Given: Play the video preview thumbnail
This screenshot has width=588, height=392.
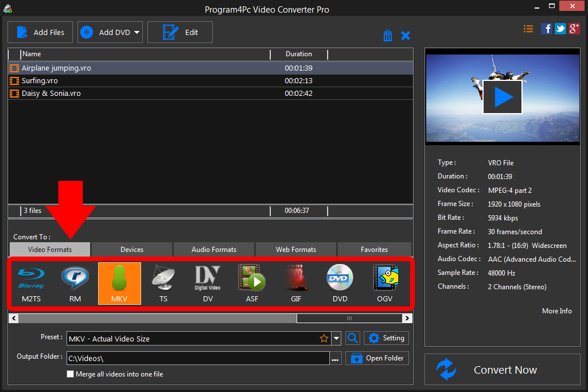Looking at the screenshot, I should click(x=503, y=97).
